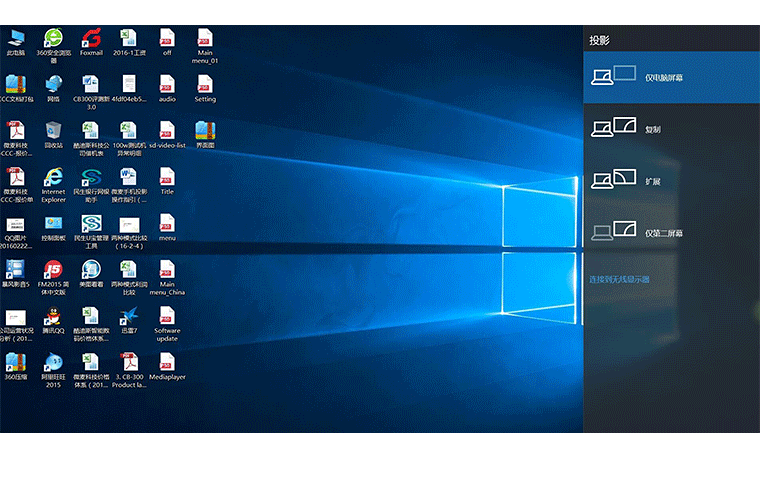Image resolution: width=760 pixels, height=500 pixels.
Task: Select 界面图 archive icon
Action: (x=205, y=134)
